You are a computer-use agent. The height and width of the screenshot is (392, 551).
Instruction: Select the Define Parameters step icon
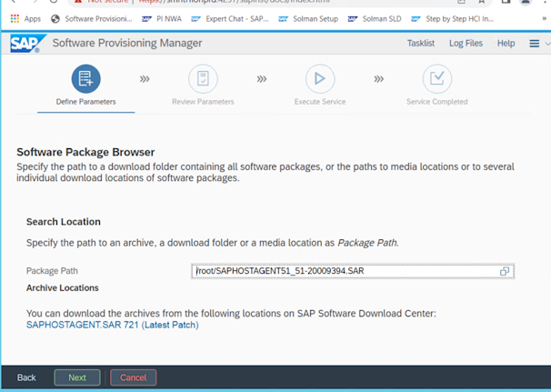click(86, 79)
